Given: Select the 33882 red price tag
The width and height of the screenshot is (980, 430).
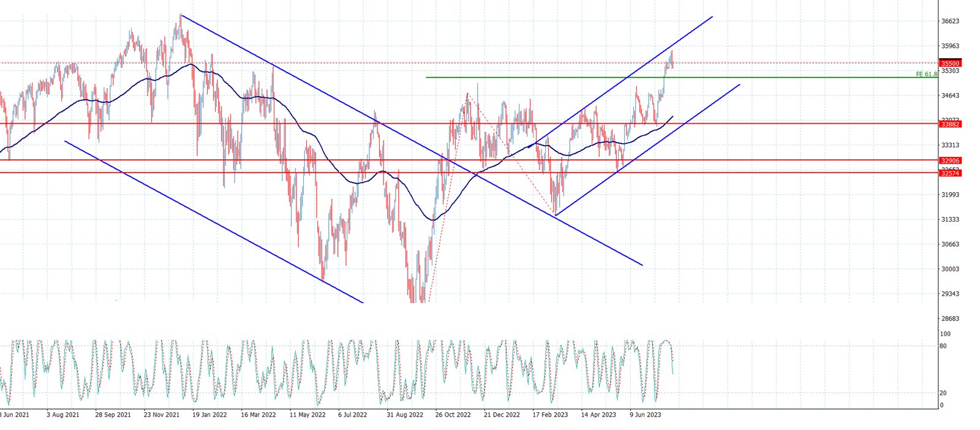Looking at the screenshot, I should [x=950, y=124].
